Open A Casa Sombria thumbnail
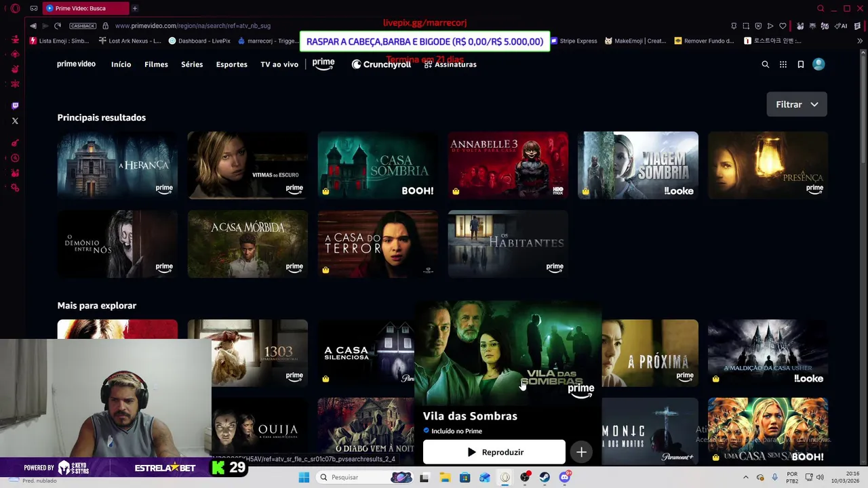The width and height of the screenshot is (868, 488). pyautogui.click(x=378, y=165)
